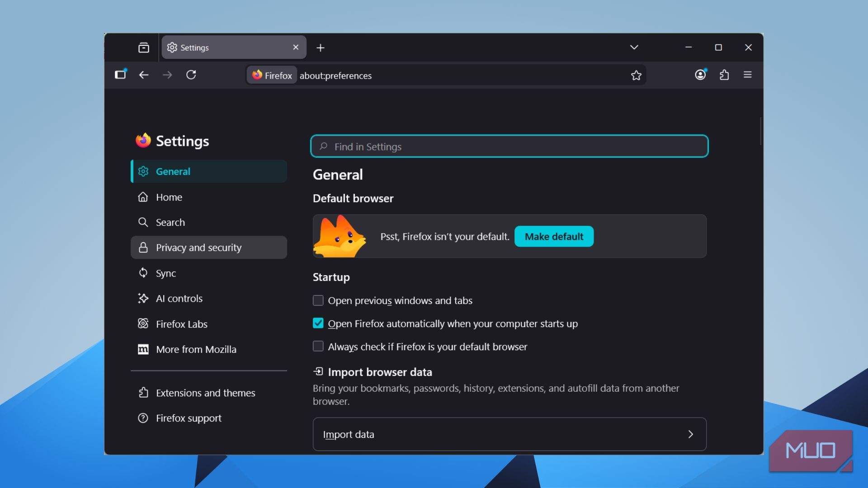Open the Firefox account profile icon
Image resolution: width=868 pixels, height=488 pixels.
[700, 75]
